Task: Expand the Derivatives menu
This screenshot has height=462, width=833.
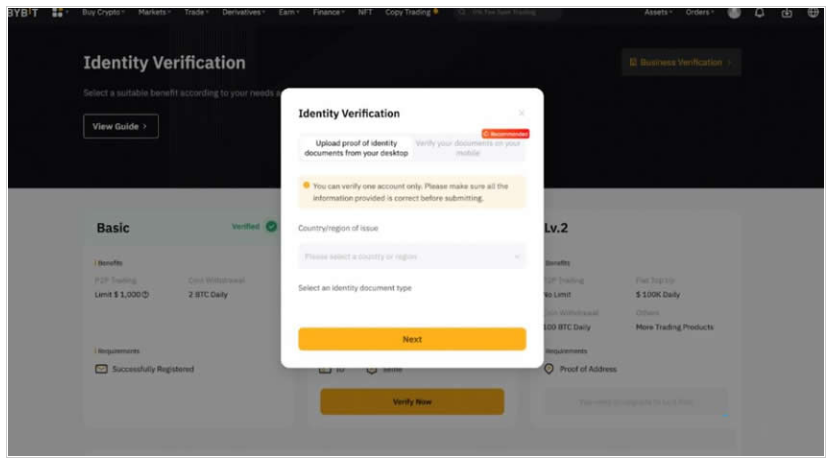Action: tap(244, 12)
